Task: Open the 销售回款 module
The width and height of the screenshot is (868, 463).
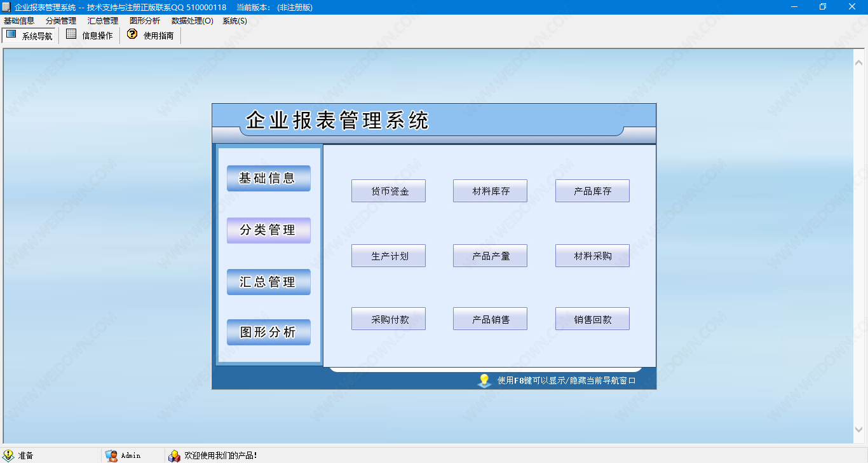Action: [592, 319]
